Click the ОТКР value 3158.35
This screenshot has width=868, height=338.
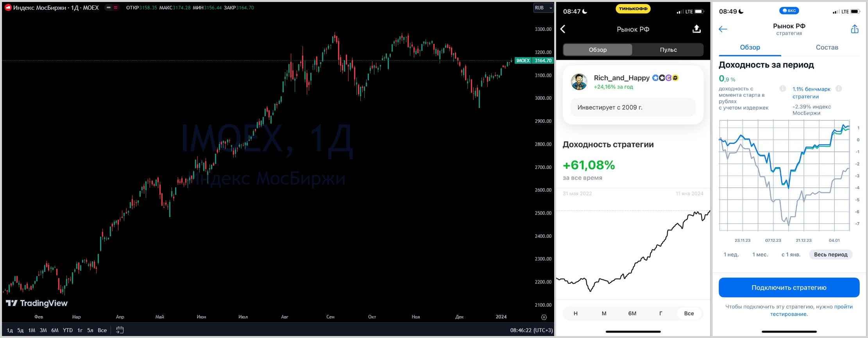pyautogui.click(x=148, y=8)
